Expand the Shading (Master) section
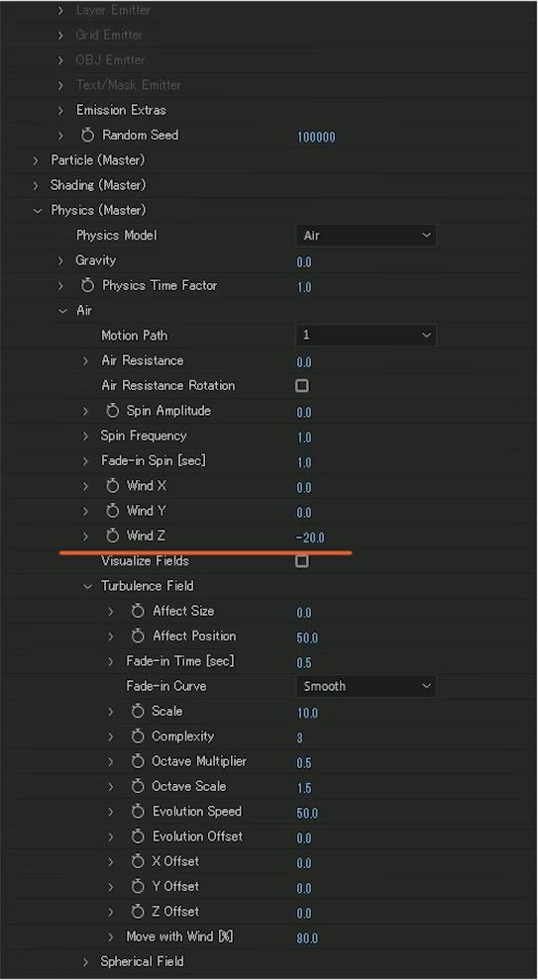Image resolution: width=538 pixels, height=980 pixels. (37, 186)
